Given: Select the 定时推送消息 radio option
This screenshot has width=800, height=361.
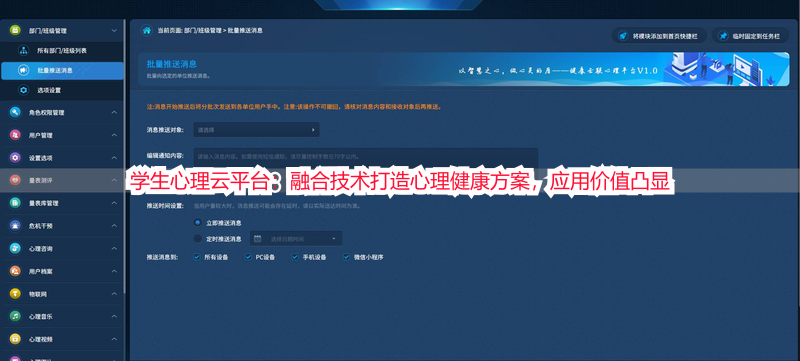Looking at the screenshot, I should tap(198, 238).
